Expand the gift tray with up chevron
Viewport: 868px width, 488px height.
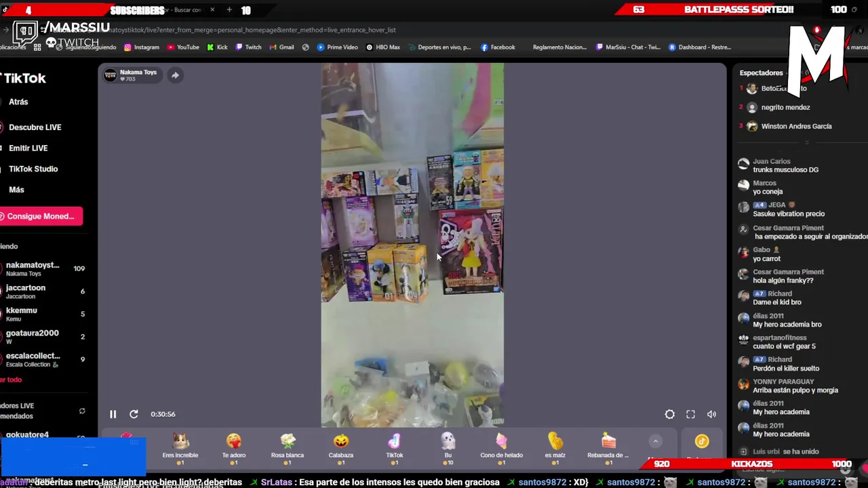point(655,441)
